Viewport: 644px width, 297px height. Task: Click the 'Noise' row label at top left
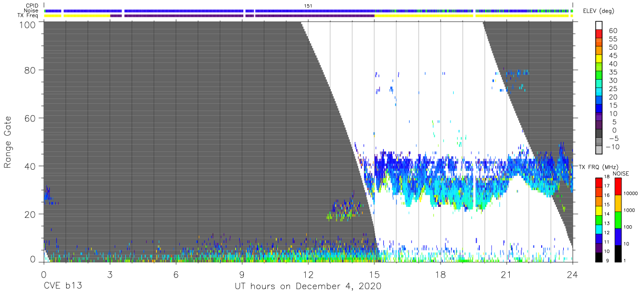tap(31, 10)
